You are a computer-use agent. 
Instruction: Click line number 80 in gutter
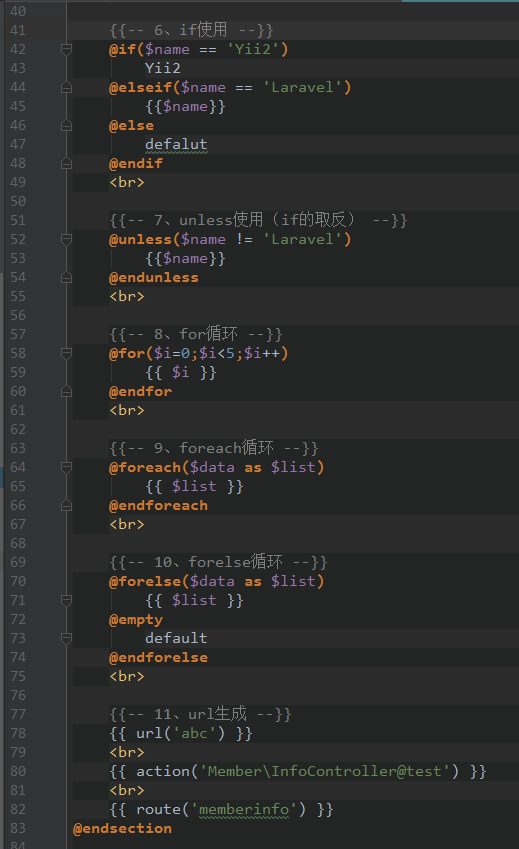(x=18, y=771)
